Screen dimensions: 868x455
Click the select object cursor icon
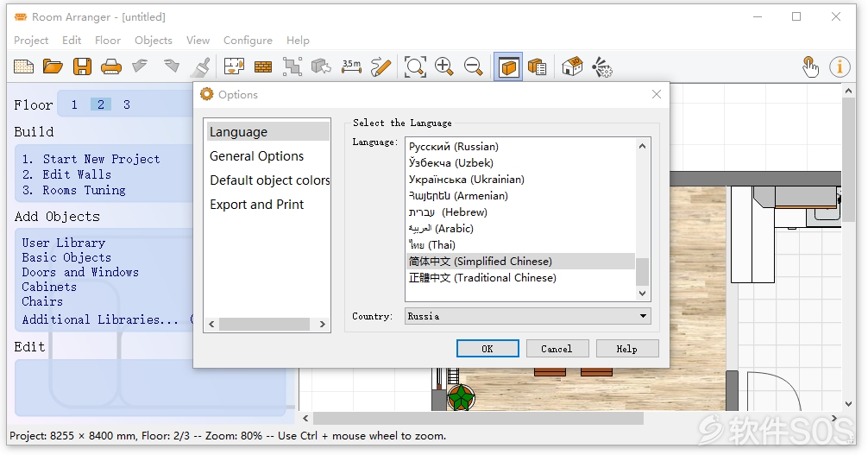tap(322, 67)
